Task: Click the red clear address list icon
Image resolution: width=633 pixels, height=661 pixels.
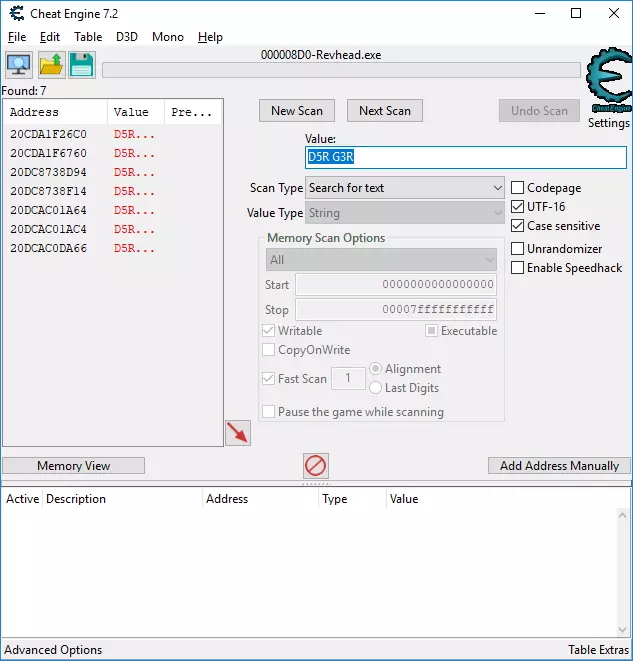Action: coord(316,466)
